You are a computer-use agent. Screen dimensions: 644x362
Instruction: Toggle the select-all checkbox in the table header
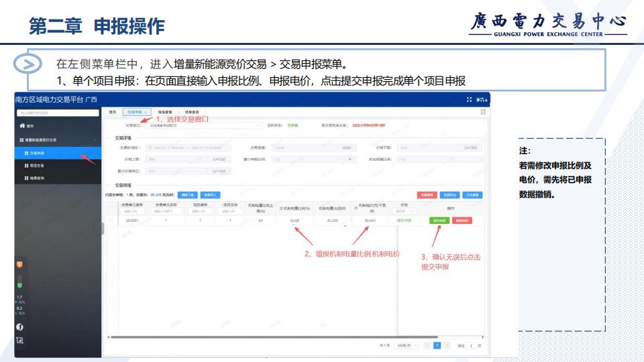111,208
